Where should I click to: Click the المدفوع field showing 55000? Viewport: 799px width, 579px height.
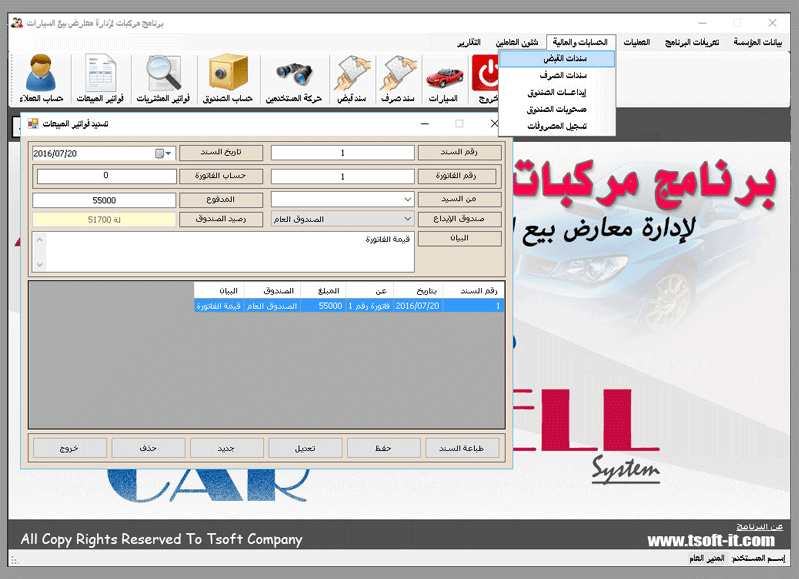tap(104, 200)
